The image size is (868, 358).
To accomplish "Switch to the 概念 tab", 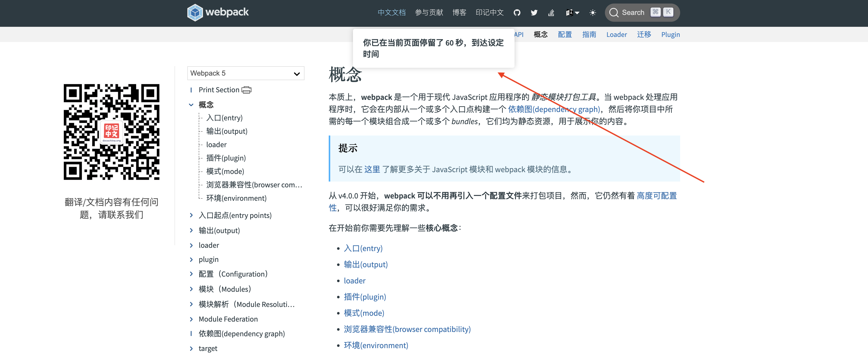I will pos(541,34).
